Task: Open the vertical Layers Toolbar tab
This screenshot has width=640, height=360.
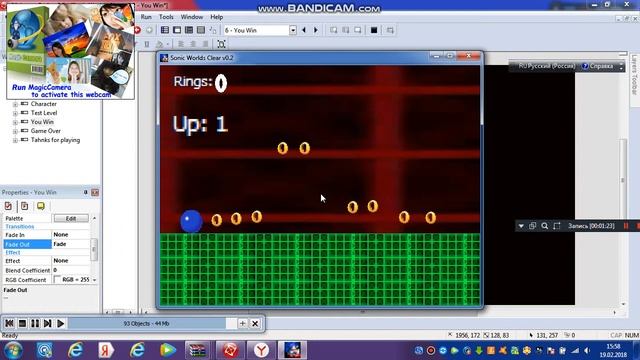Action: 634,75
